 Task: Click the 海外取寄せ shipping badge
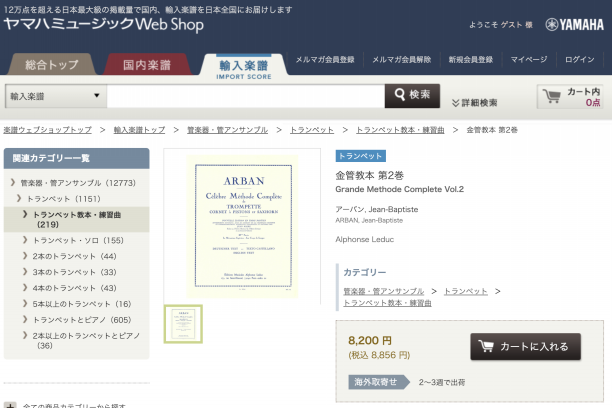(x=379, y=382)
